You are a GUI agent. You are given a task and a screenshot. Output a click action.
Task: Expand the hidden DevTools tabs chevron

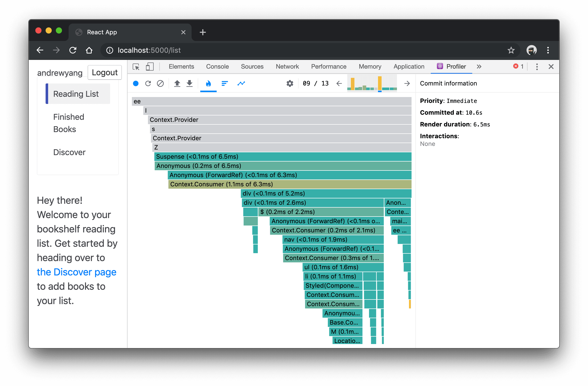coord(479,66)
